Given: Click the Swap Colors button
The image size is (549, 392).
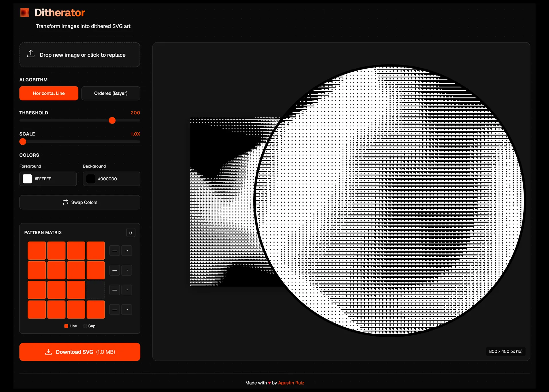Looking at the screenshot, I should (80, 202).
